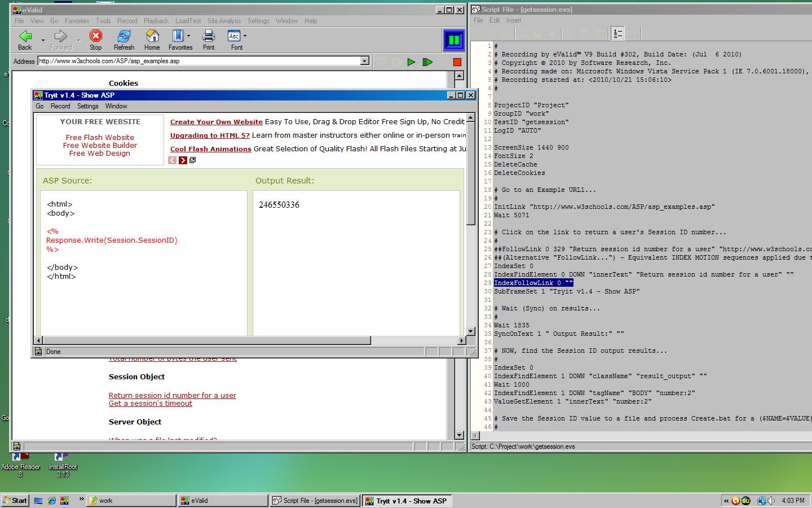Click the address bar URL field

click(x=199, y=61)
